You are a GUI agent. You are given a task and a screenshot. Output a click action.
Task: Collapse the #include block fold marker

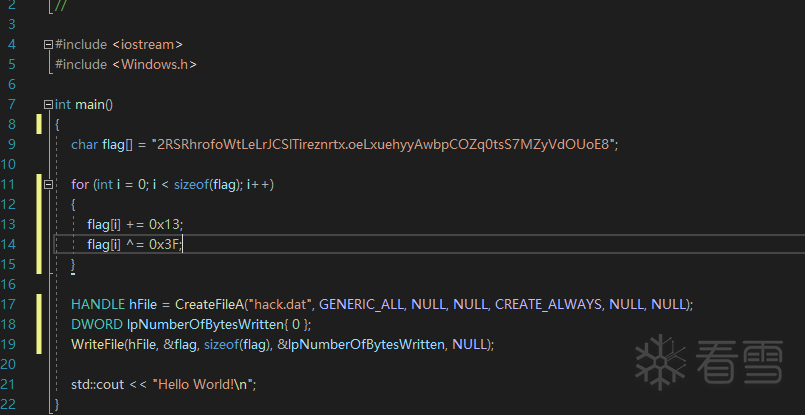pos(48,45)
